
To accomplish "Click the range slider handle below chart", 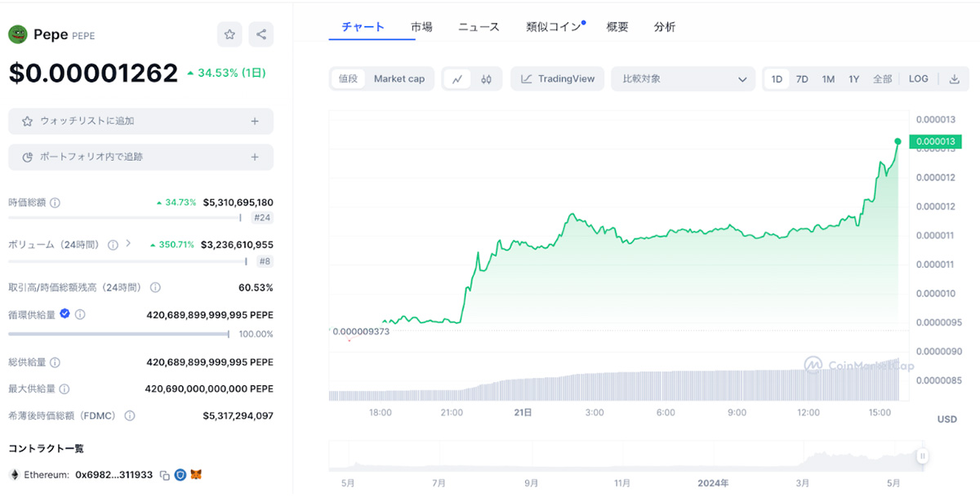I will pos(922,456).
